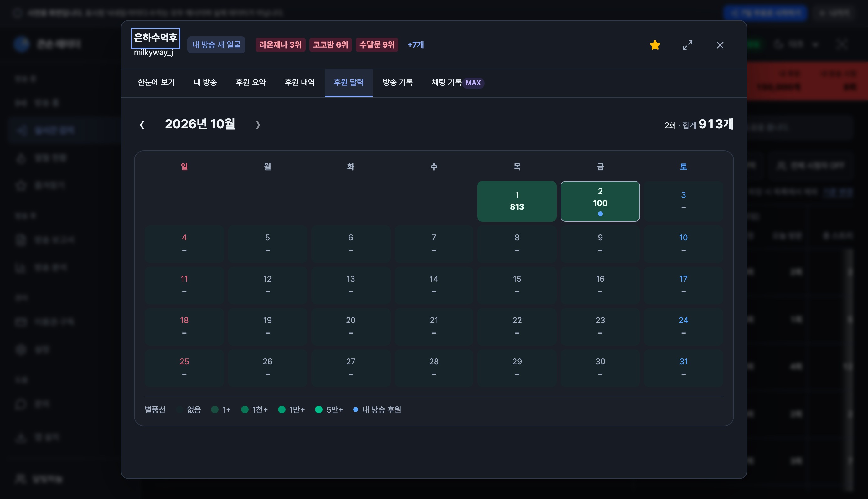This screenshot has height=499, width=868.
Task: Select the 은하수덕후 nickname heading
Action: pyautogui.click(x=156, y=38)
